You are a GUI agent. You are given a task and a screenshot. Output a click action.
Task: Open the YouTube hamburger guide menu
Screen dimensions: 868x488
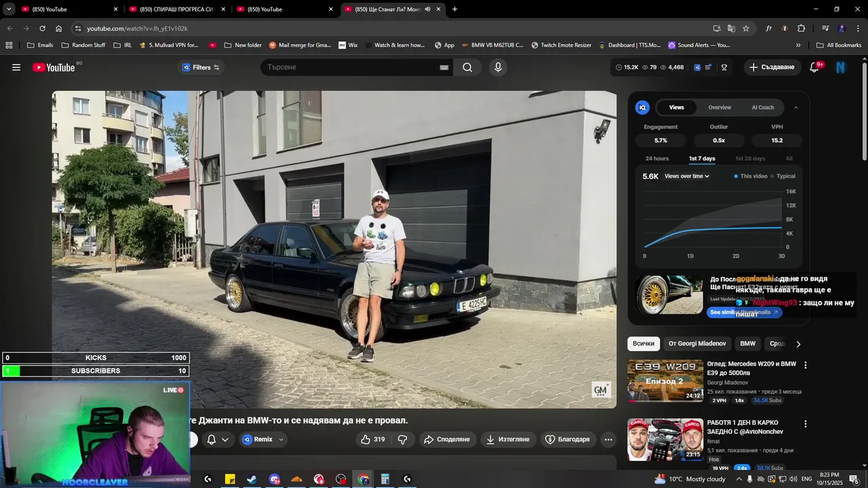point(16,67)
